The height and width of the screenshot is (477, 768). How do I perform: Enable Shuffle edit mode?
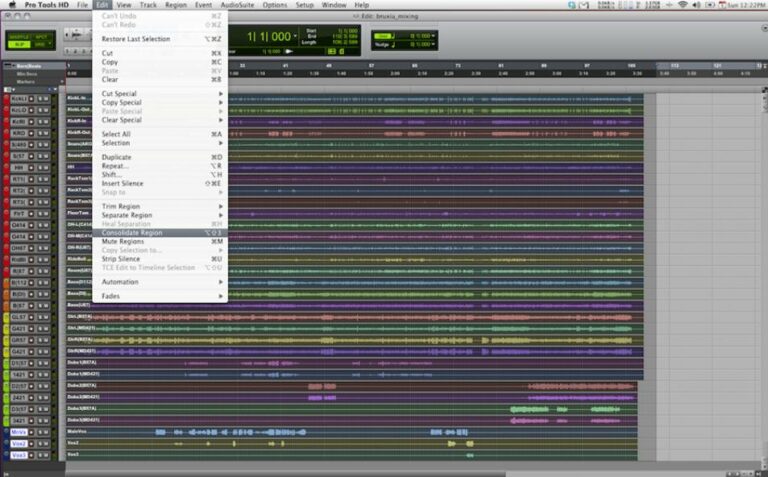point(20,37)
